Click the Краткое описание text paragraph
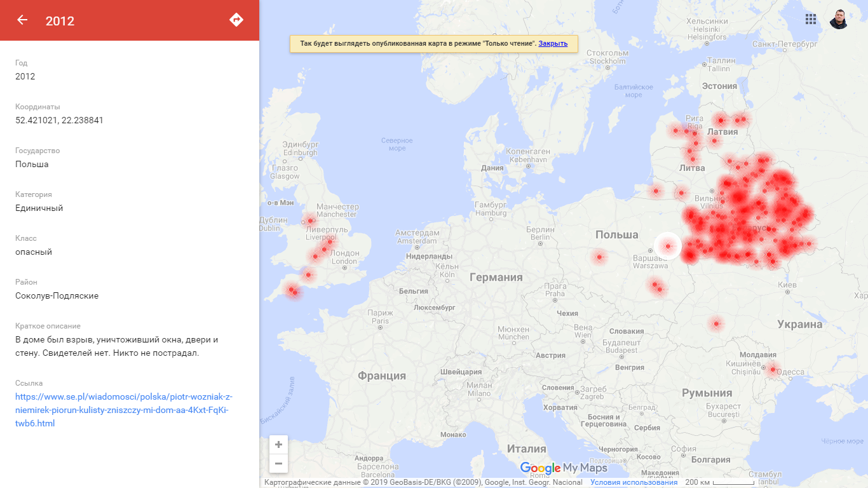The width and height of the screenshot is (868, 488). [x=116, y=346]
